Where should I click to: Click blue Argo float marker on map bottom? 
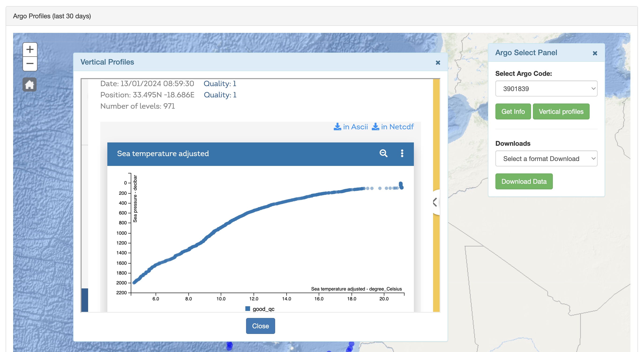click(229, 345)
